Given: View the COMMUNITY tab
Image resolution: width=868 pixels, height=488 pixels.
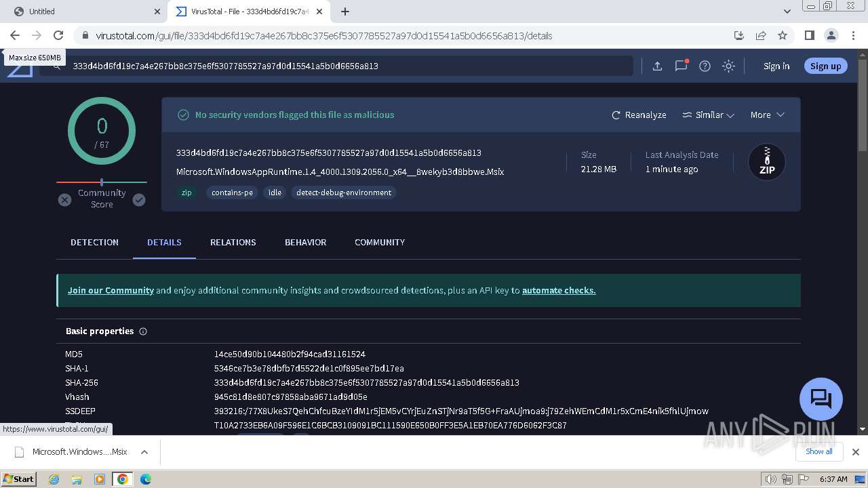Looking at the screenshot, I should click(x=380, y=242).
